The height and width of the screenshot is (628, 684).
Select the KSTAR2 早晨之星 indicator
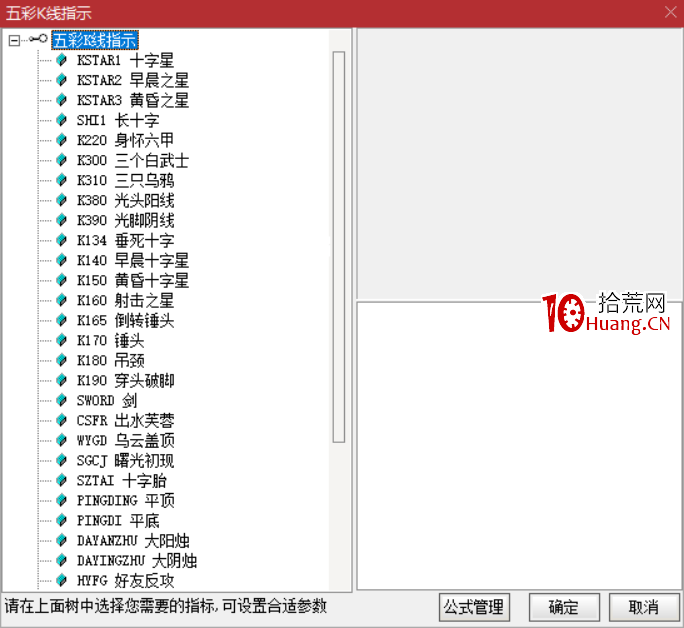(x=133, y=80)
